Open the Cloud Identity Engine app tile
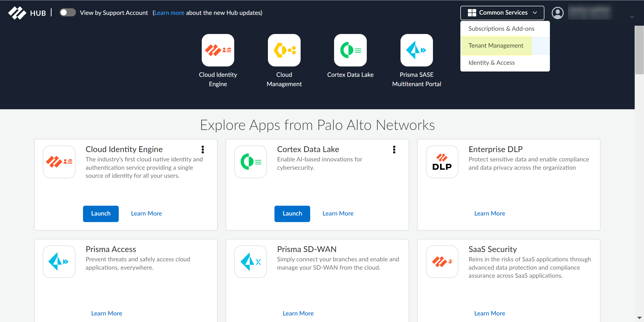Screen dimensions: 644x322 coord(218,50)
